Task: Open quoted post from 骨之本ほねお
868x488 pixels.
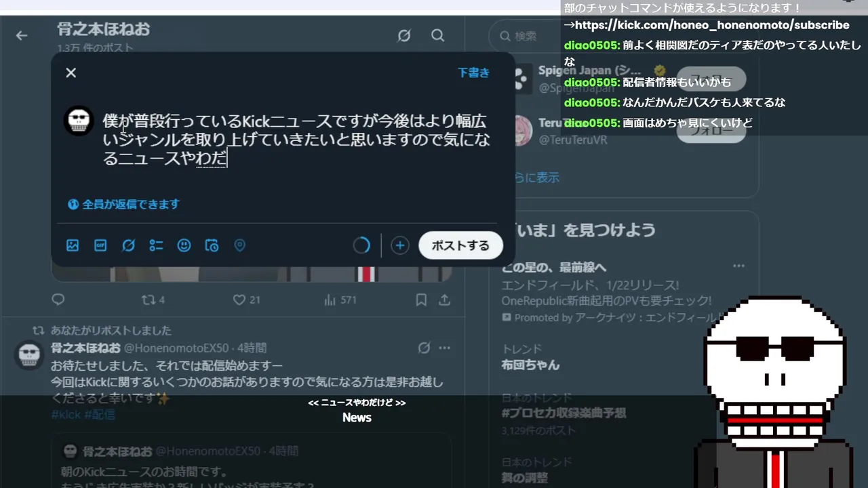Action: [x=252, y=462]
